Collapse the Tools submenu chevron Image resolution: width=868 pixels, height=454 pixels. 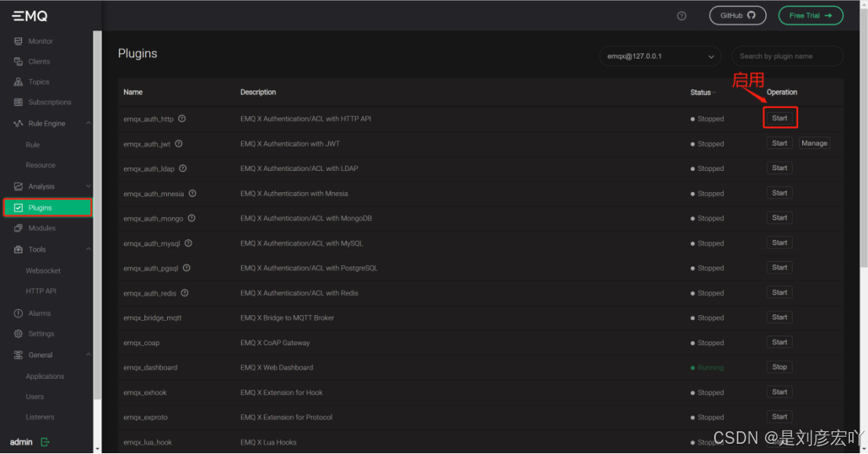pos(88,249)
